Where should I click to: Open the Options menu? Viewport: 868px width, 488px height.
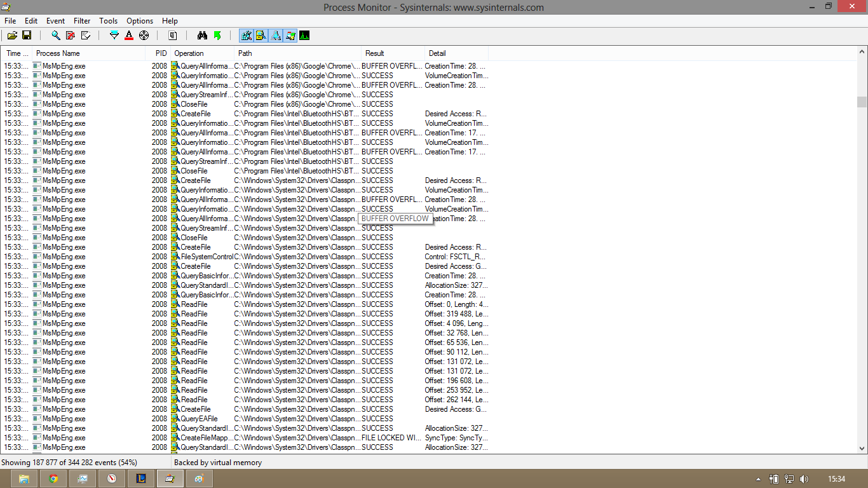point(140,21)
